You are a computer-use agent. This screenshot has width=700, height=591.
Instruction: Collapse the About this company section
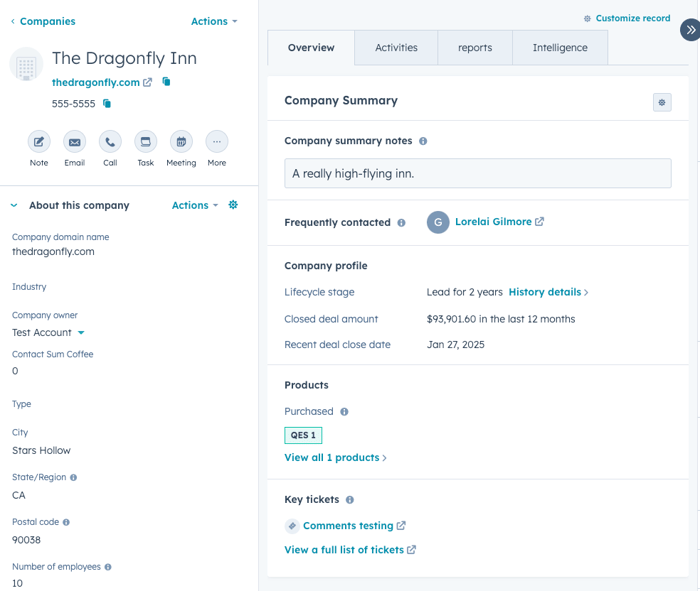(x=14, y=206)
